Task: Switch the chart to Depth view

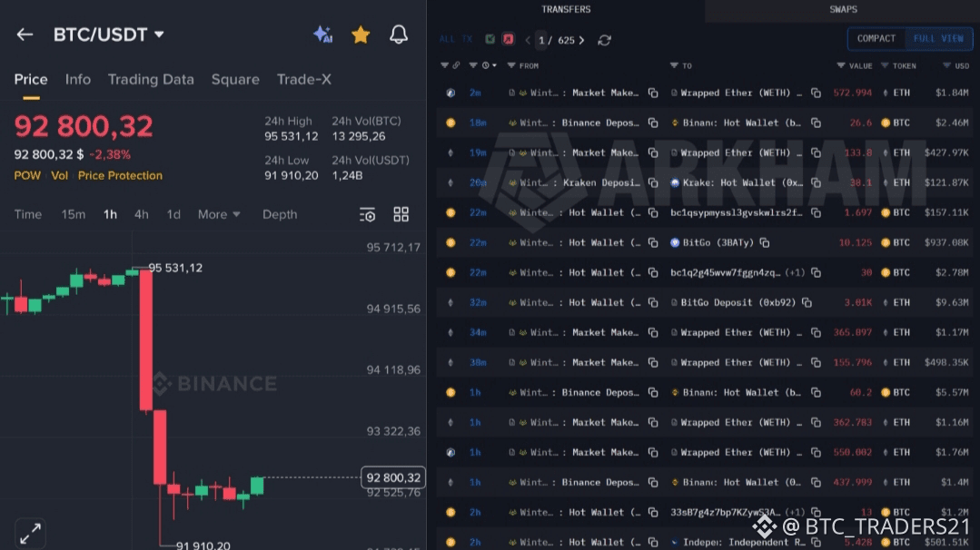Action: (x=280, y=214)
